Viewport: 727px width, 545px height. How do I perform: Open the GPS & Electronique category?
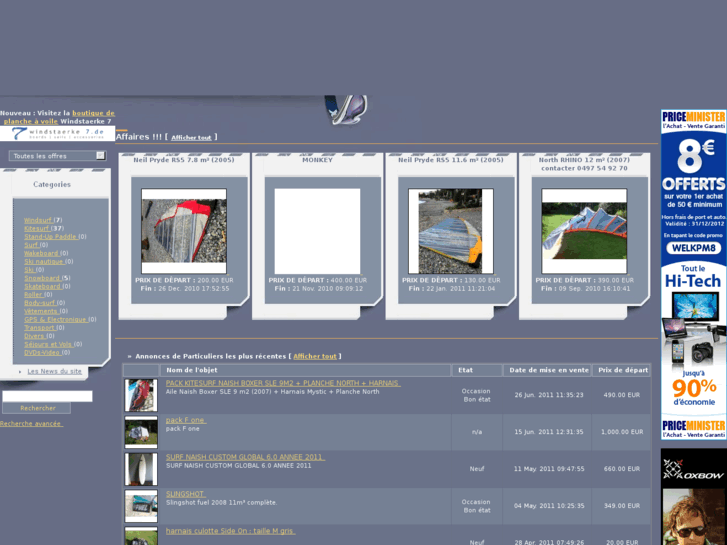[x=56, y=320]
